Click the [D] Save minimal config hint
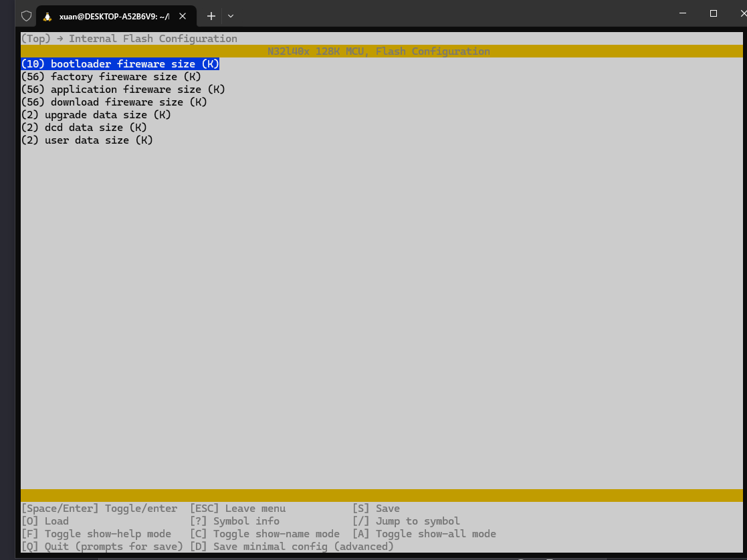The image size is (747, 560). coord(292,547)
